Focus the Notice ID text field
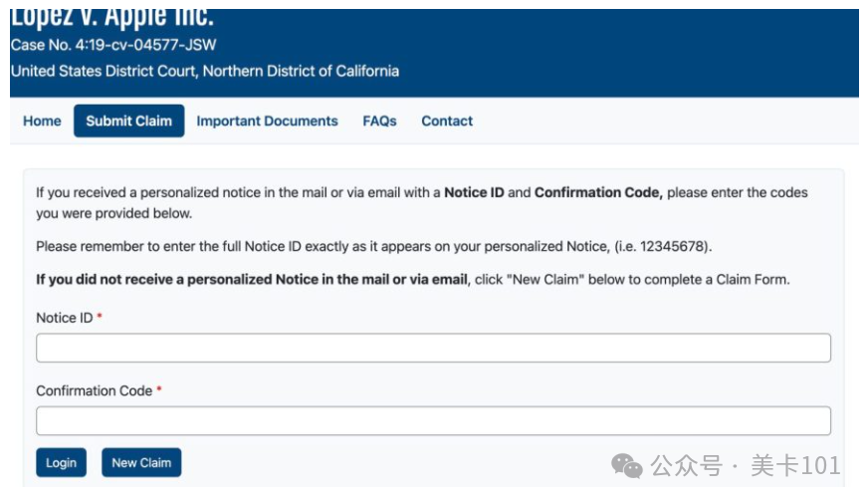This screenshot has height=500, width=868. pos(433,348)
